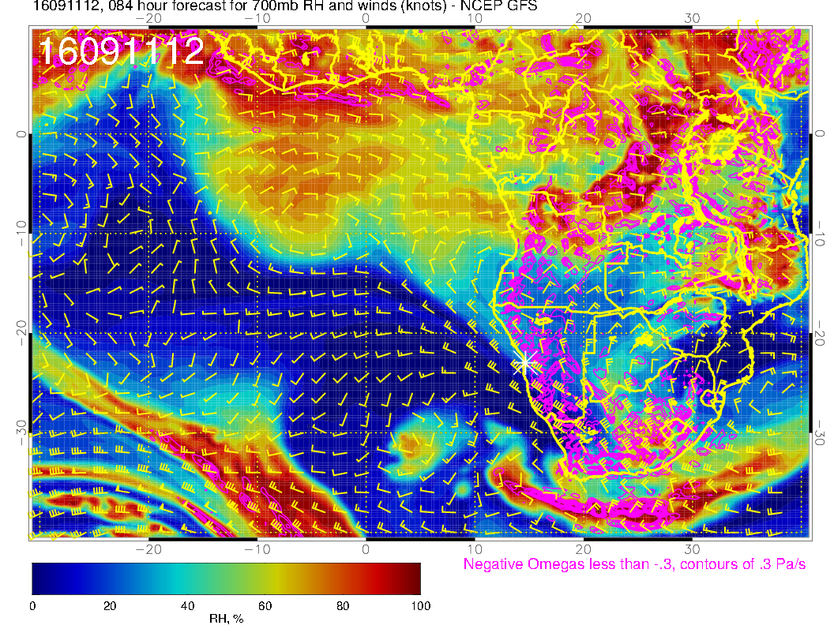Click the 60 tick label under color bar
The width and height of the screenshot is (834, 644).
coord(265,606)
